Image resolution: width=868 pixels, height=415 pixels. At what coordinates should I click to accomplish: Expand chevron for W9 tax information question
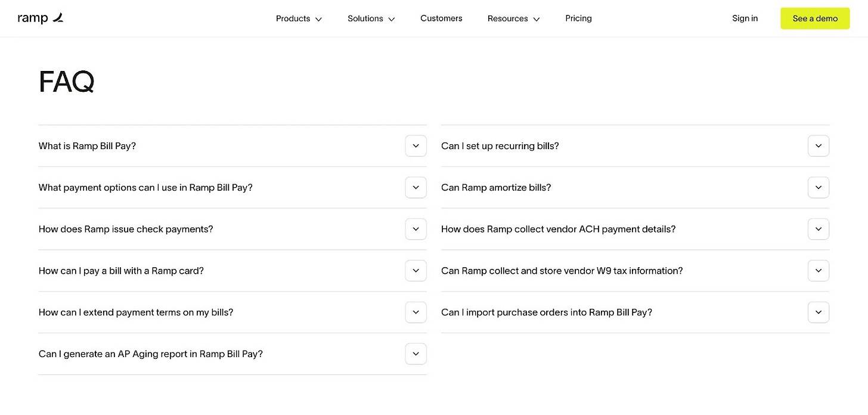point(818,271)
